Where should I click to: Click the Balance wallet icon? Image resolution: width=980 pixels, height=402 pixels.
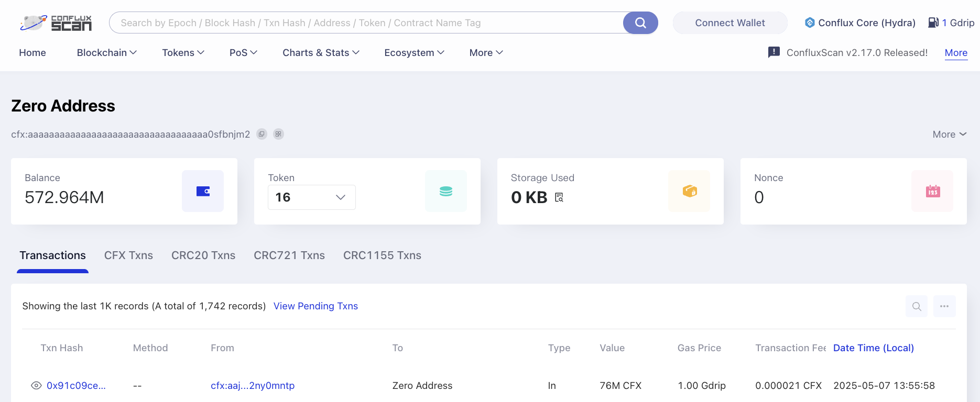point(203,191)
